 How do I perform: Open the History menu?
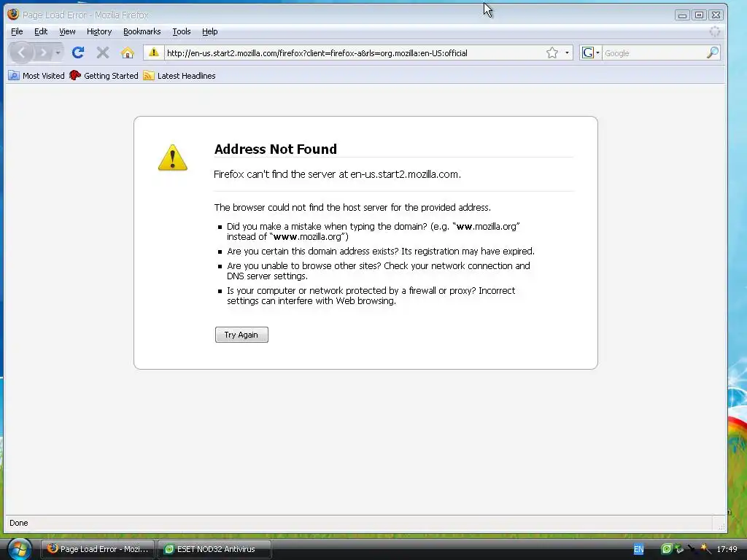[x=99, y=31]
